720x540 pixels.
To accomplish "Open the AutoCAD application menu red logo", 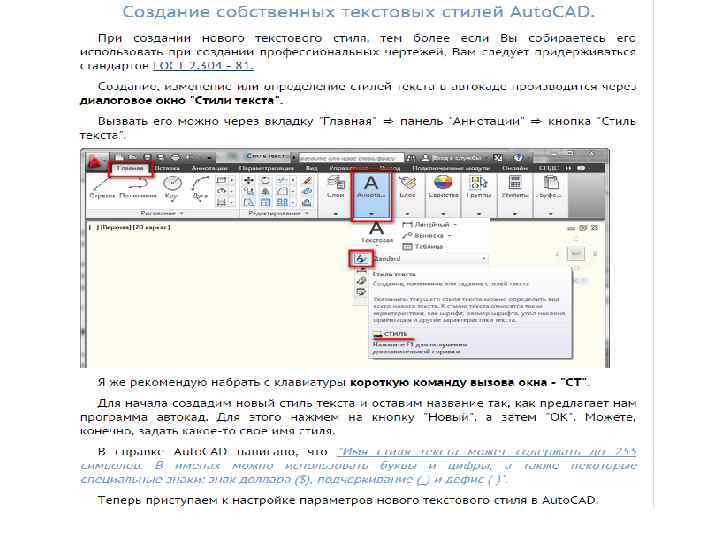I will coord(95,162).
